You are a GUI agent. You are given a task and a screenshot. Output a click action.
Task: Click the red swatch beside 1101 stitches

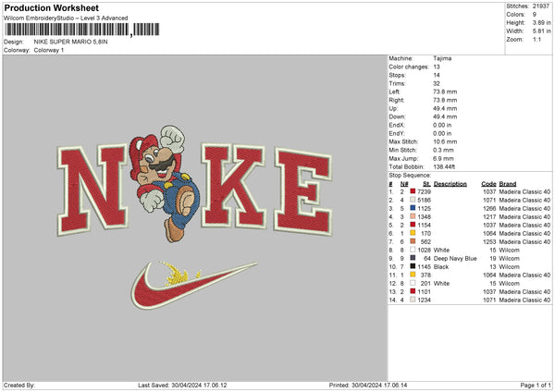coord(413,291)
